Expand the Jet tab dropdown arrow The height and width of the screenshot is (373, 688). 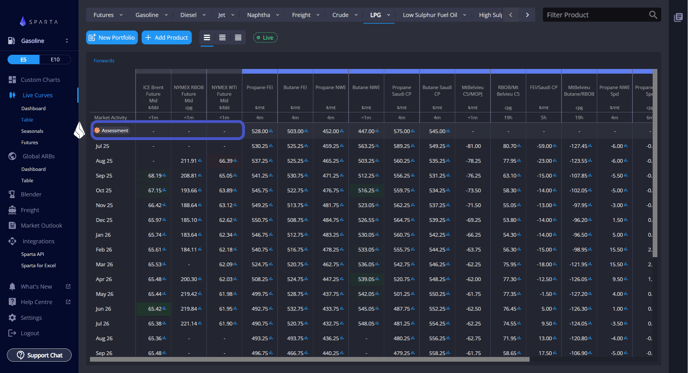233,15
